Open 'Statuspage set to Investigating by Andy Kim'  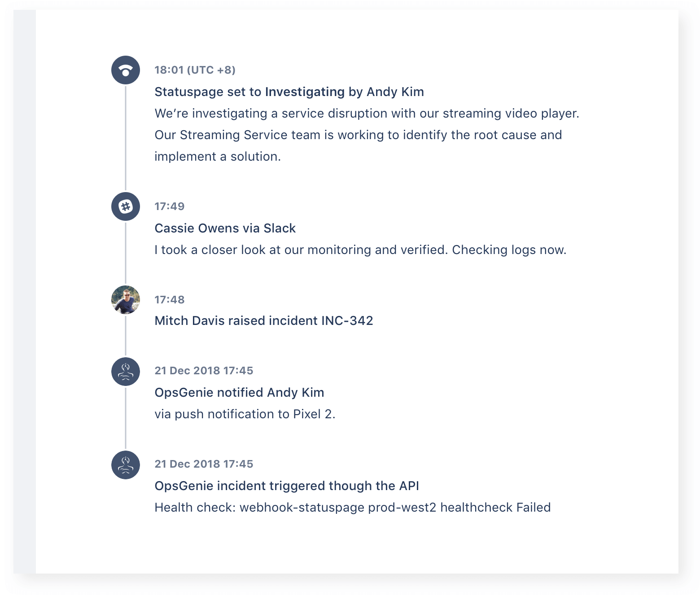pyautogui.click(x=289, y=92)
